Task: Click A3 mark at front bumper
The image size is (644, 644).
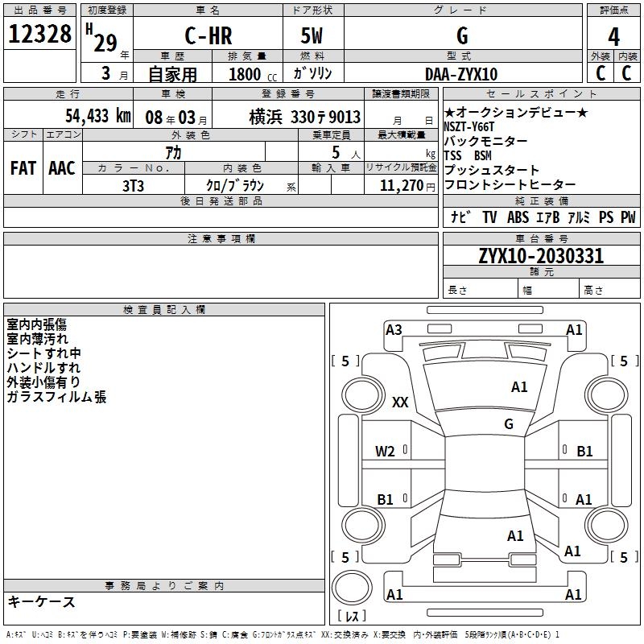Action: click(394, 330)
